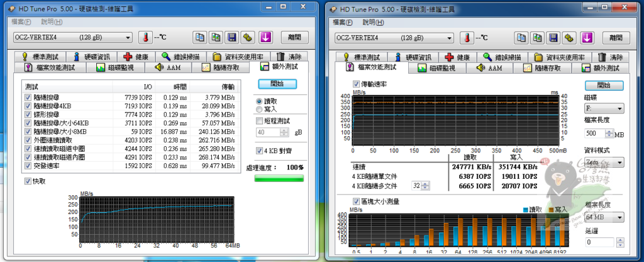Viewport: 644px width, 262px height.
Task: Click thermometer icon in right window
Action: (x=467, y=38)
